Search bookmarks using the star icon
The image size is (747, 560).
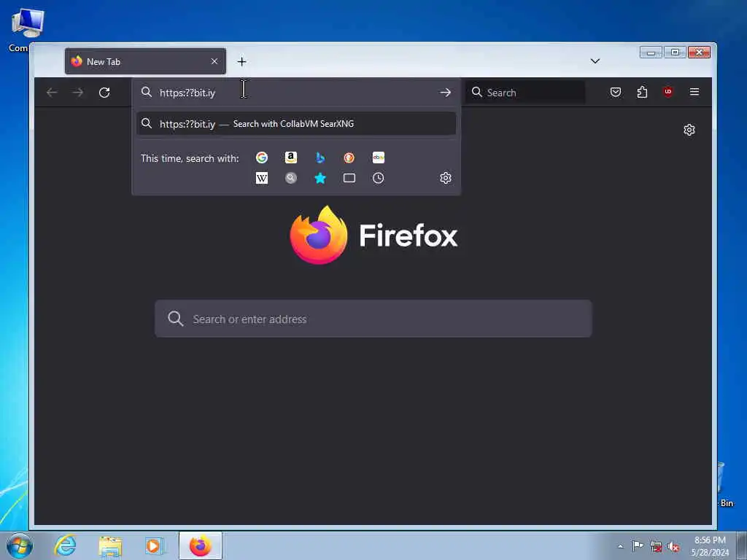(320, 178)
